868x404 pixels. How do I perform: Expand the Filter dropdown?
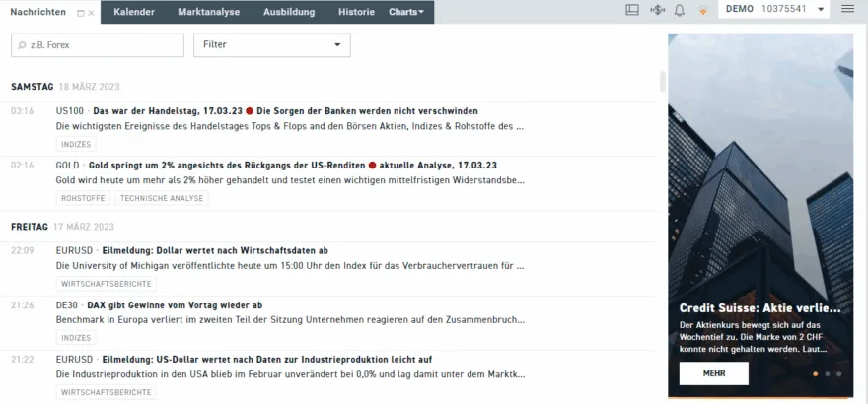(272, 44)
